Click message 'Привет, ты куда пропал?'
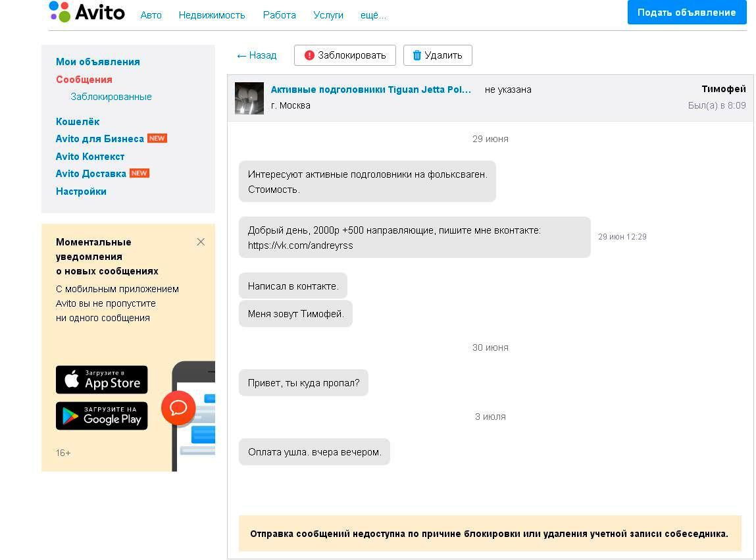This screenshot has height=560, width=756. tap(304, 383)
